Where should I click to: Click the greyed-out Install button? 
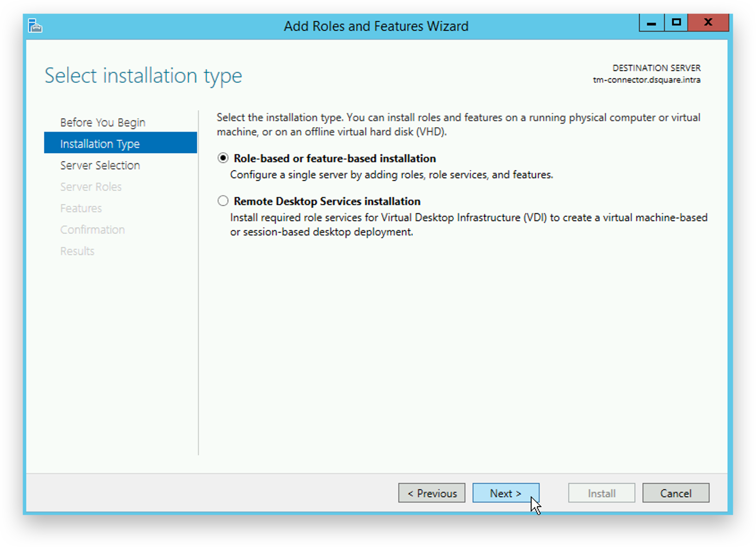pyautogui.click(x=601, y=493)
